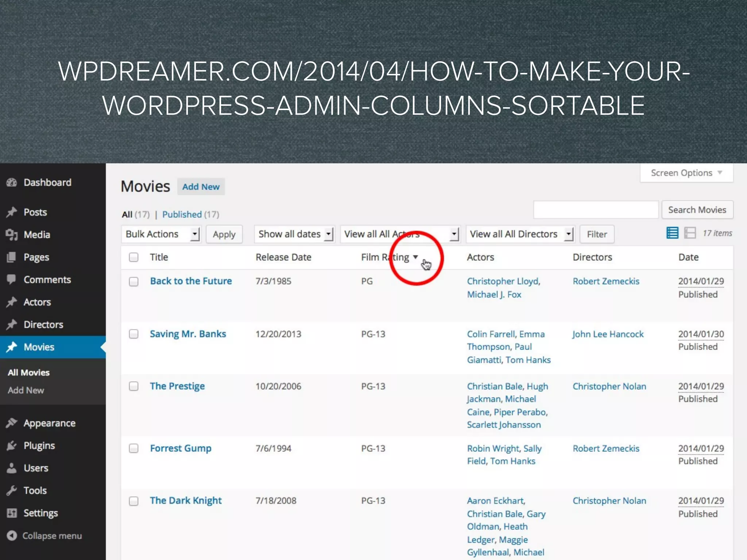Click the Movies pushpin icon
This screenshot has width=747, height=560.
(x=12, y=347)
